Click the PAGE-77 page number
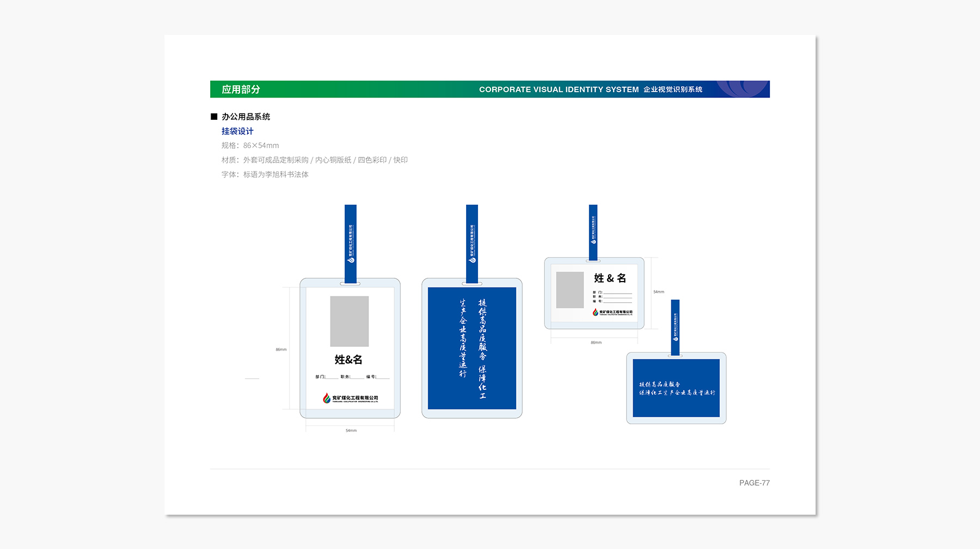 tap(754, 483)
